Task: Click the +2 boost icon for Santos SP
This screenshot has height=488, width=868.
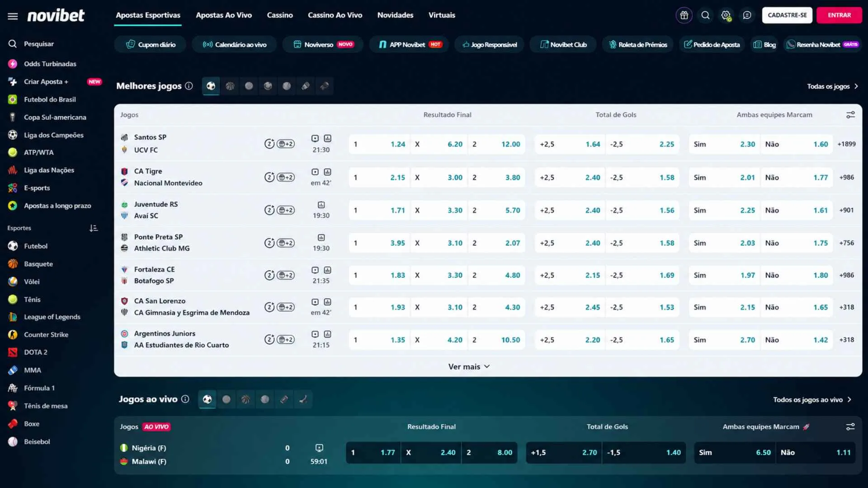Action: pyautogui.click(x=286, y=144)
